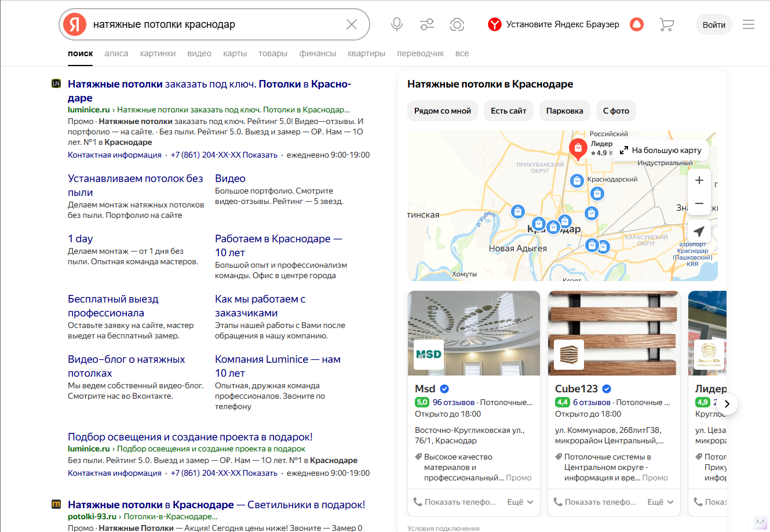770x532 pixels.
Task: Open search settings sliders icon
Action: (x=427, y=24)
